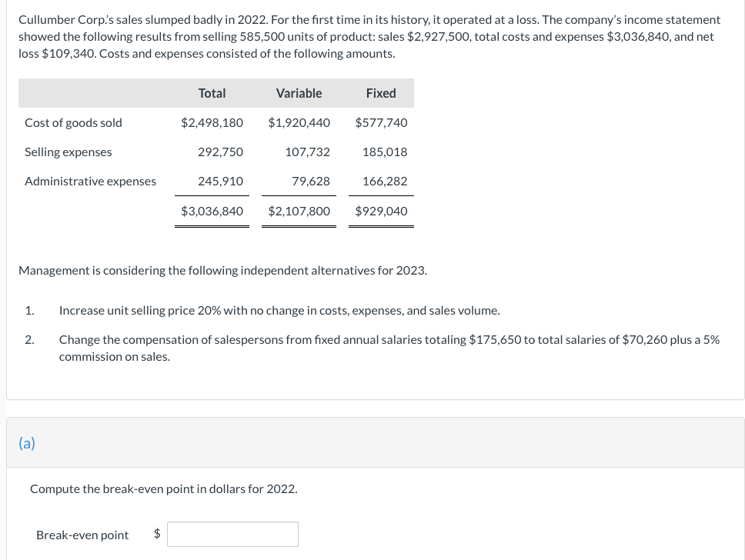Click the $2,107,800 variable total cell
Viewport: 745px width, 560px height.
[299, 211]
